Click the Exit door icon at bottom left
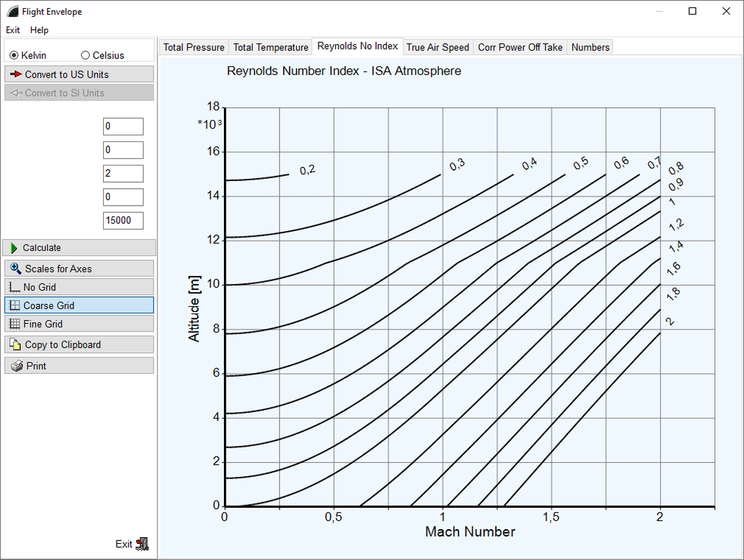Screen dimensions: 744x560 click(x=141, y=544)
